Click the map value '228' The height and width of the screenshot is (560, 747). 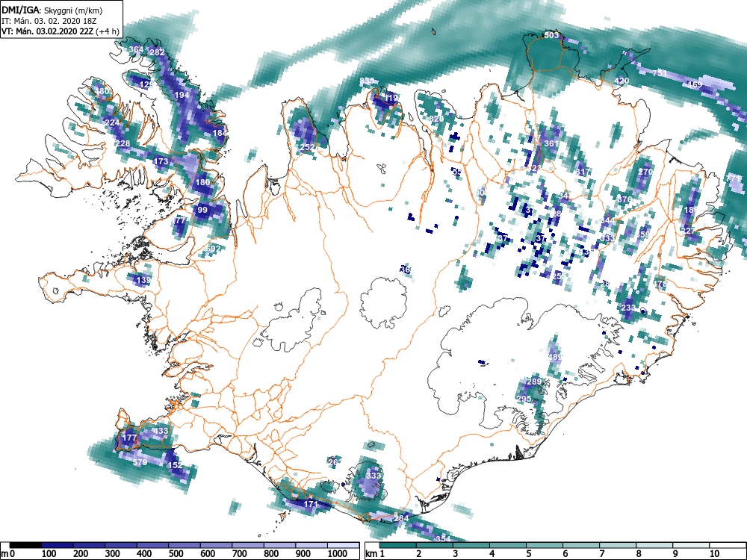tap(123, 143)
